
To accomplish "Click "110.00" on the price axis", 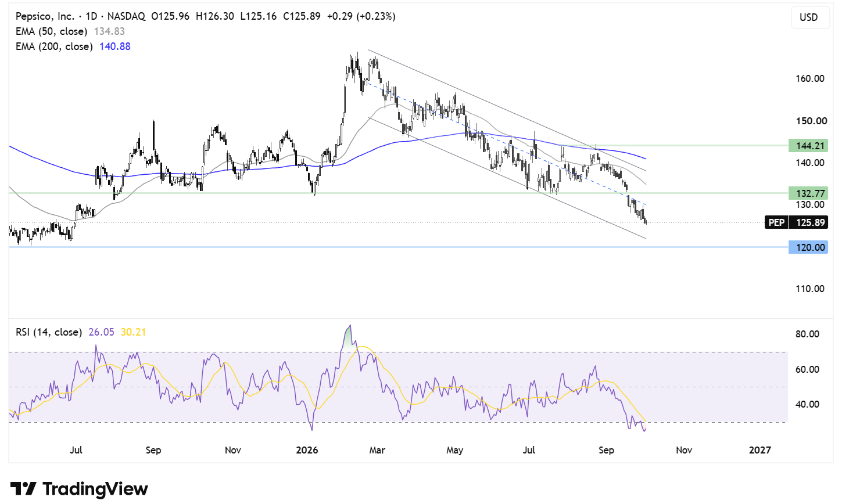I will coord(810,289).
